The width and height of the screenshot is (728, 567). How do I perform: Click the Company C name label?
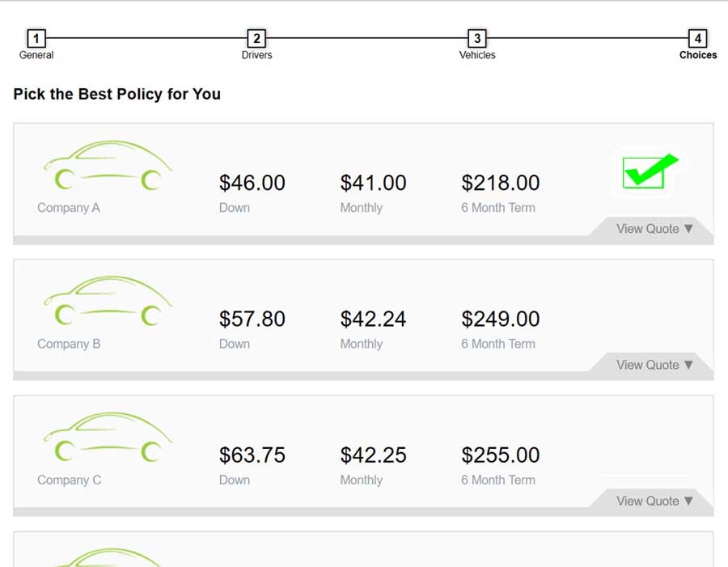point(69,480)
